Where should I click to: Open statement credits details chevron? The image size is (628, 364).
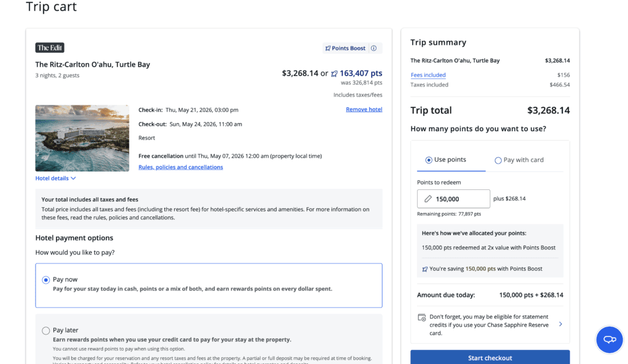tap(560, 324)
